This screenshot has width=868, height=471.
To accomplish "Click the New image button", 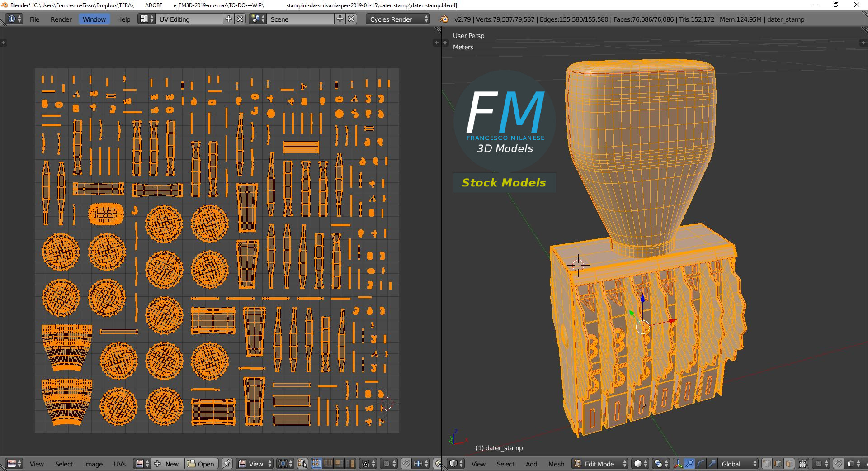I will point(168,464).
